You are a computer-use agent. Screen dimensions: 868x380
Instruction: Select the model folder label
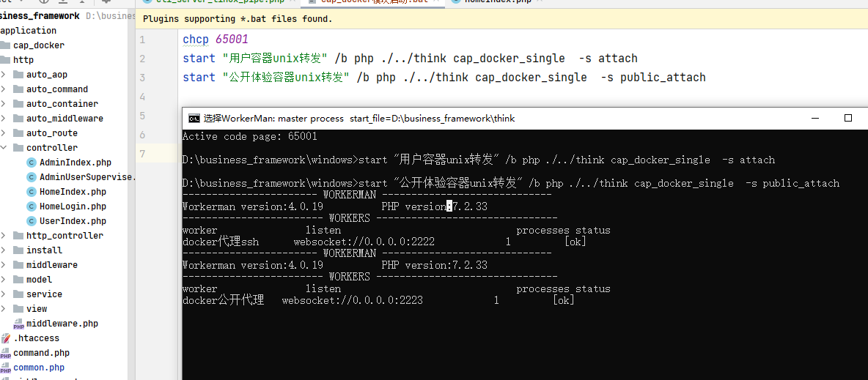click(x=40, y=280)
